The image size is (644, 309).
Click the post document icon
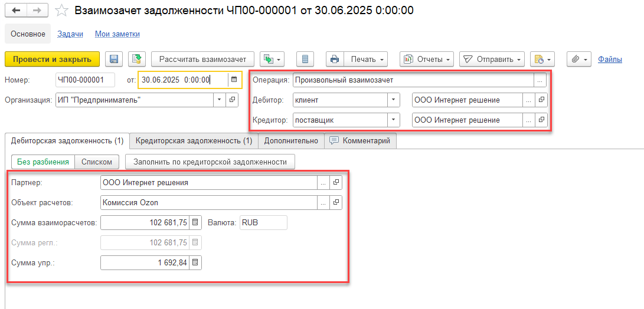(x=137, y=59)
